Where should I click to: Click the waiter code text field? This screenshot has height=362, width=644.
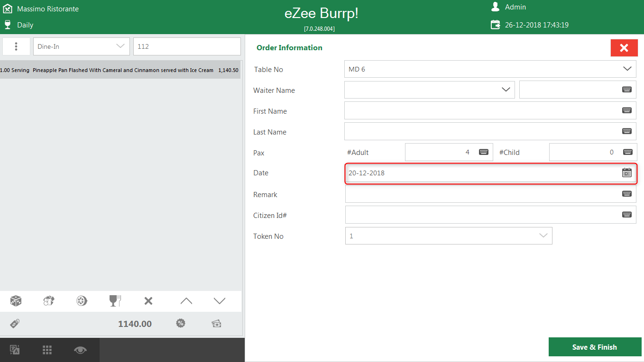[578, 90]
